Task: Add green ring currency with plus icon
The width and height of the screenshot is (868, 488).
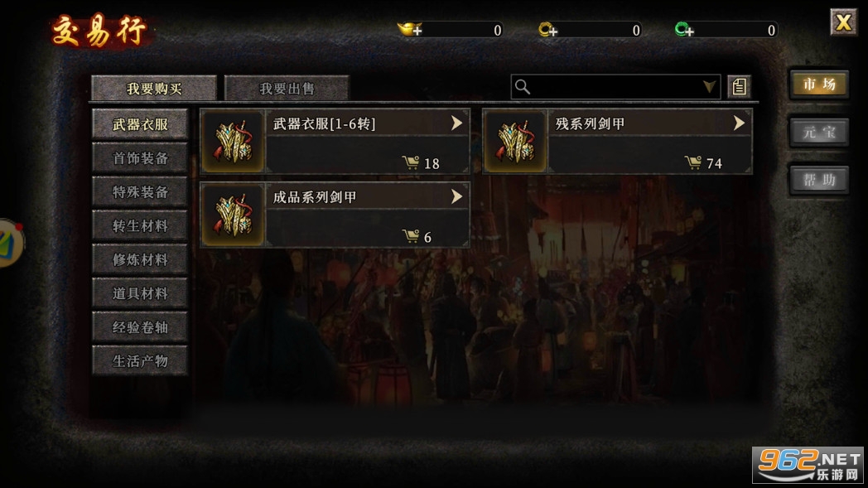Action: (684, 29)
